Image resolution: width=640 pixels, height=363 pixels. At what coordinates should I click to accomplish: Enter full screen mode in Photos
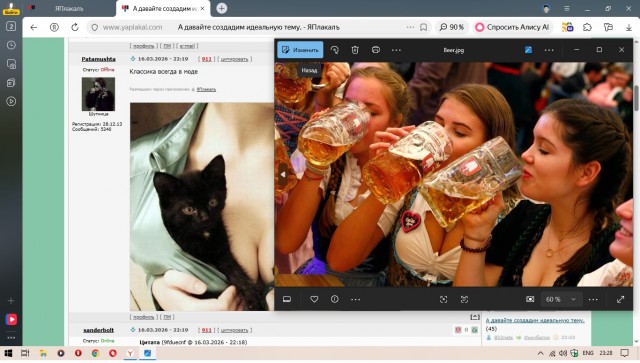point(620,299)
